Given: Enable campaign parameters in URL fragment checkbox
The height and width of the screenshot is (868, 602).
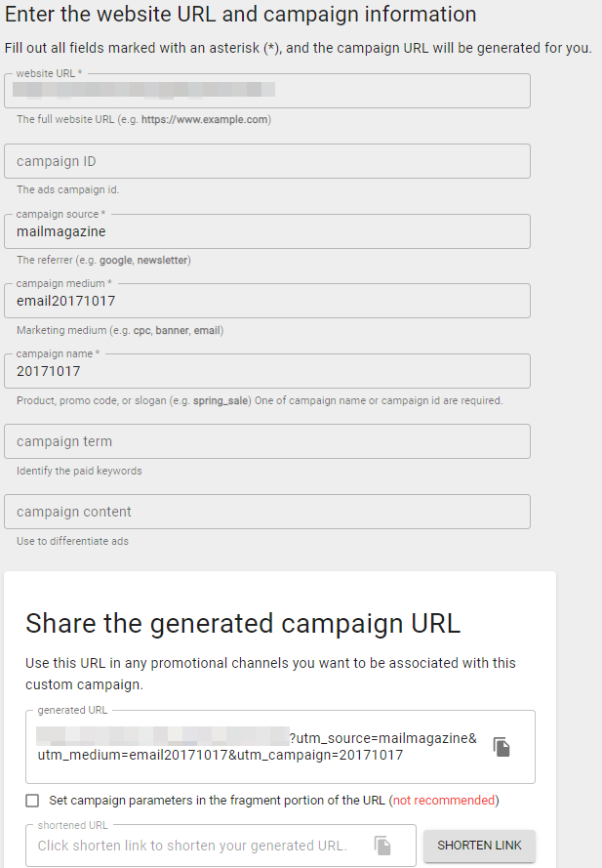Looking at the screenshot, I should click(32, 801).
